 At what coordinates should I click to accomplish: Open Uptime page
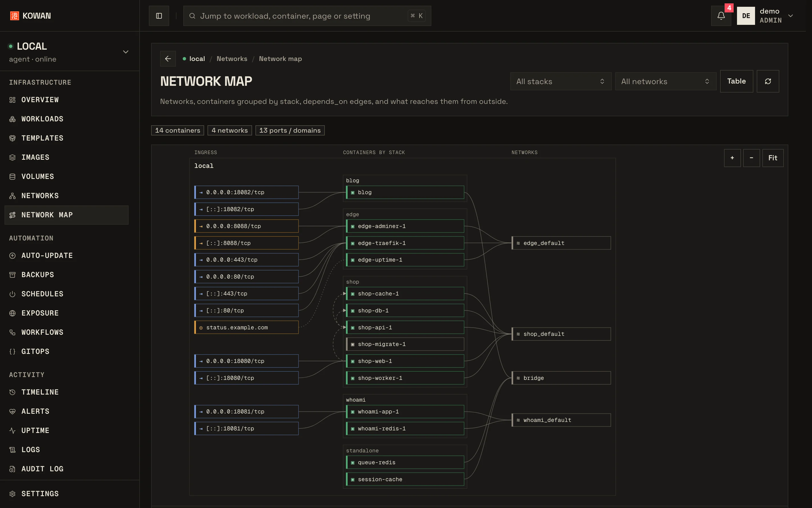(67, 430)
